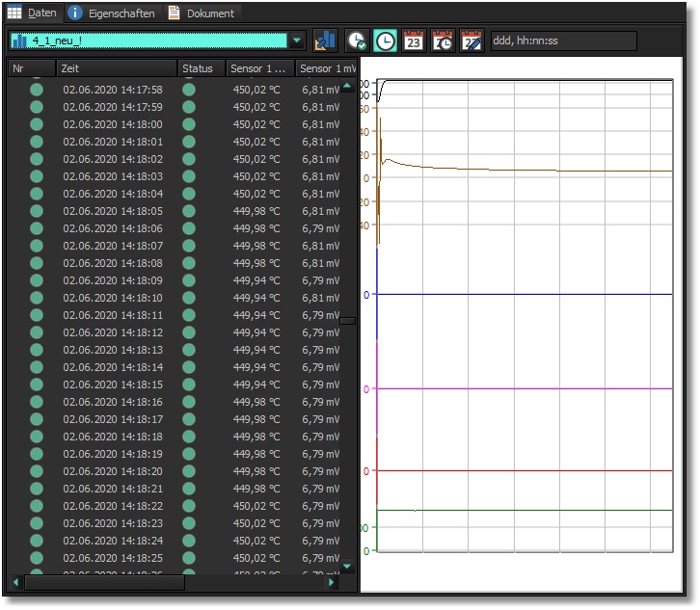Select row 02.06.2020 14:18:00
The height and width of the screenshot is (610, 700).
(x=175, y=124)
